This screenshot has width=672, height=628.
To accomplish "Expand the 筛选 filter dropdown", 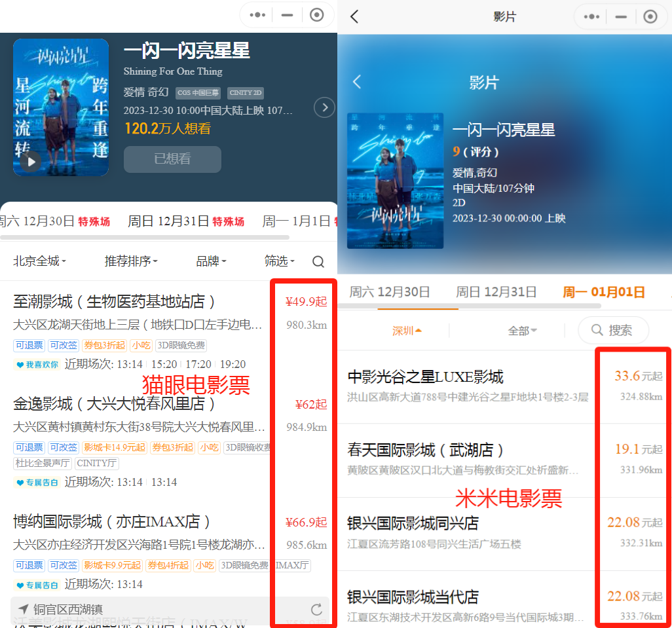I will [280, 261].
